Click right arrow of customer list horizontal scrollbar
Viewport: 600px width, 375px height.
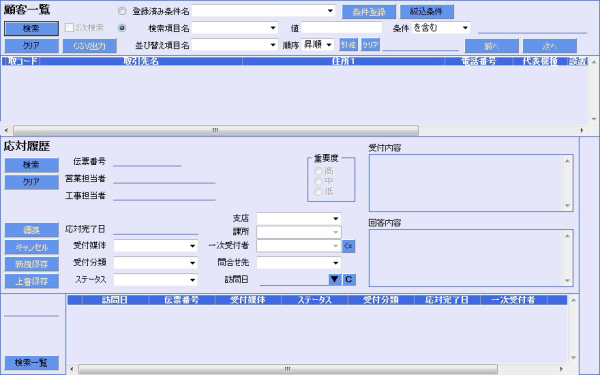click(582, 130)
